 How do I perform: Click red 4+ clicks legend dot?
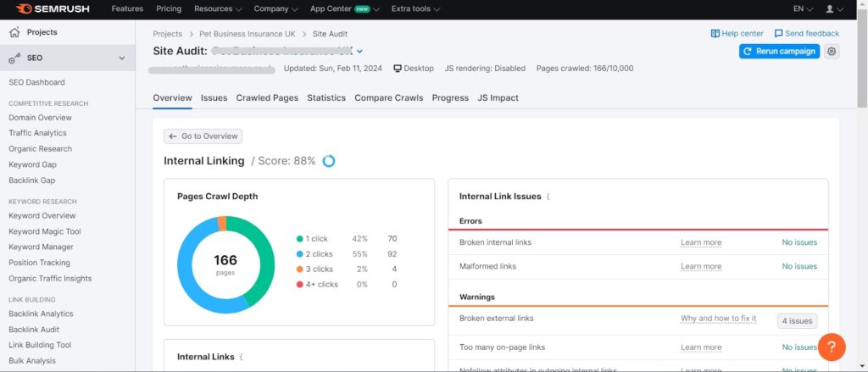click(x=300, y=285)
